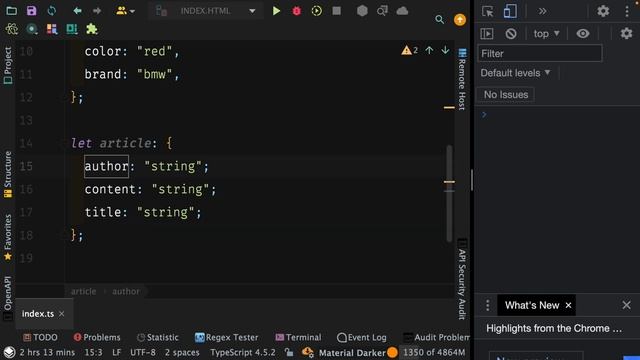The width and height of the screenshot is (640, 360).
Task: Navigate forward with the right arrow
Action: (97, 11)
